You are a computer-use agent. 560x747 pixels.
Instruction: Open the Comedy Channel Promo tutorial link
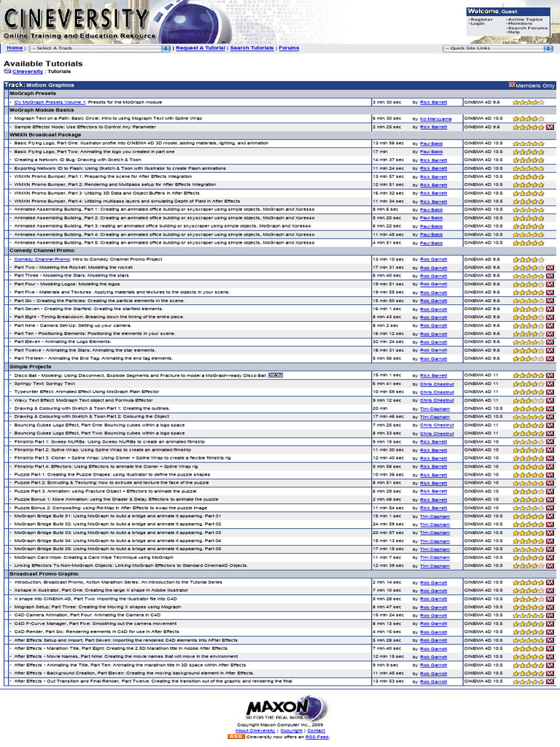(42, 259)
